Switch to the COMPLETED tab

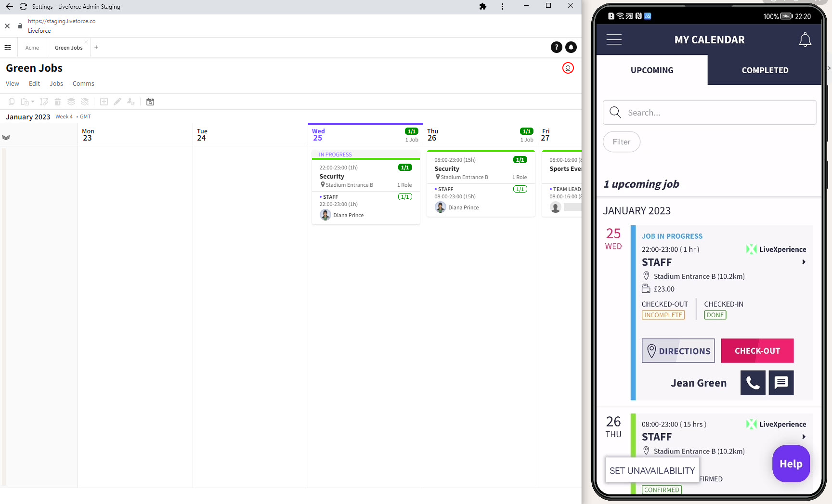click(x=765, y=70)
